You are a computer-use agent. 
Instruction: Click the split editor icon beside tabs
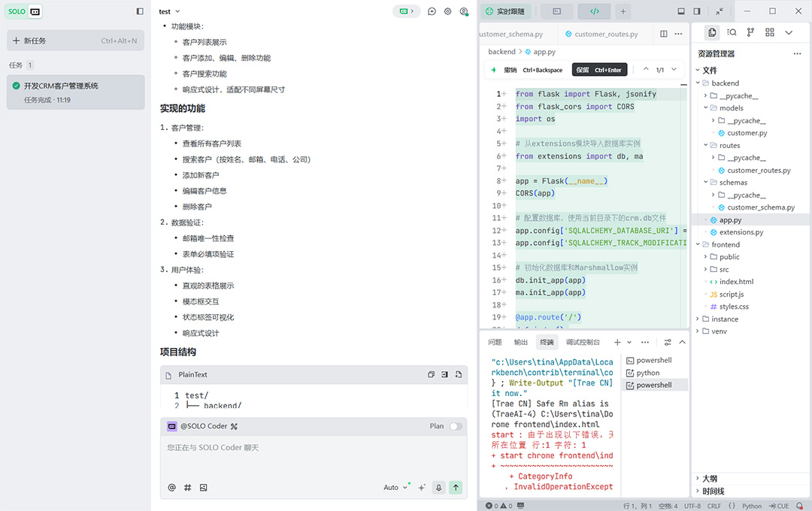click(x=664, y=34)
